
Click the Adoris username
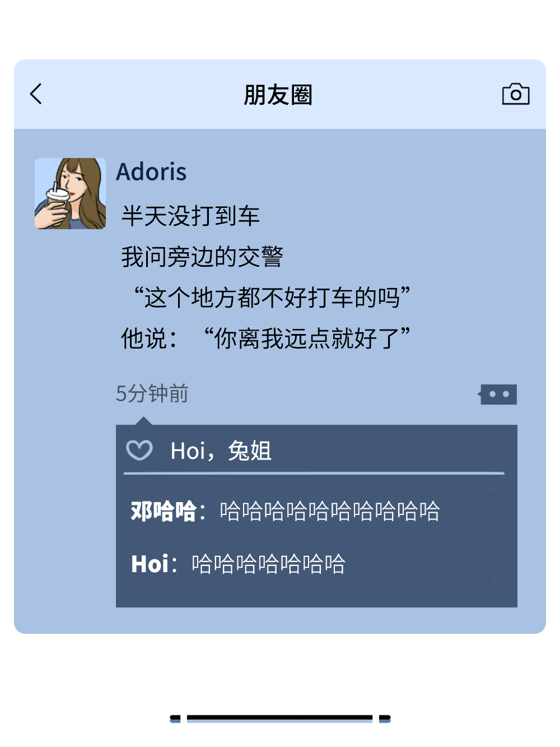pyautogui.click(x=151, y=171)
